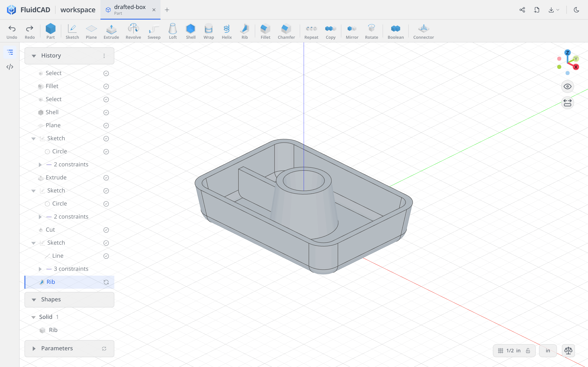
Task: Open the Chamfer tool
Action: (286, 31)
